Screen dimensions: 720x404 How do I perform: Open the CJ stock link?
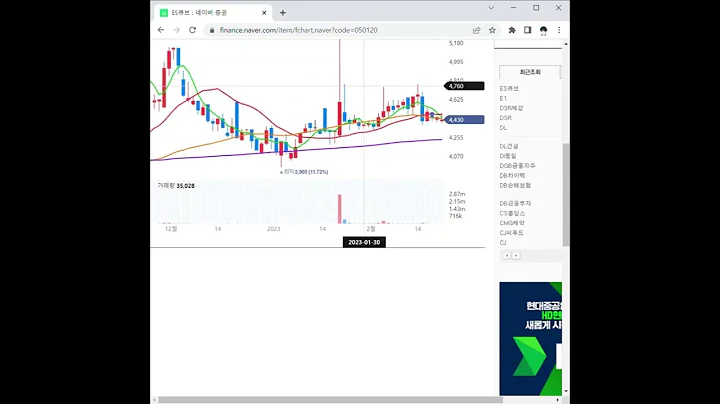[503, 242]
